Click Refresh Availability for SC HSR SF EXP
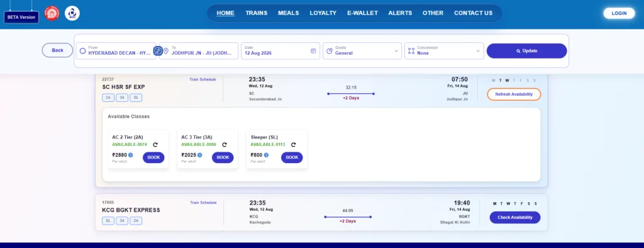 514,94
